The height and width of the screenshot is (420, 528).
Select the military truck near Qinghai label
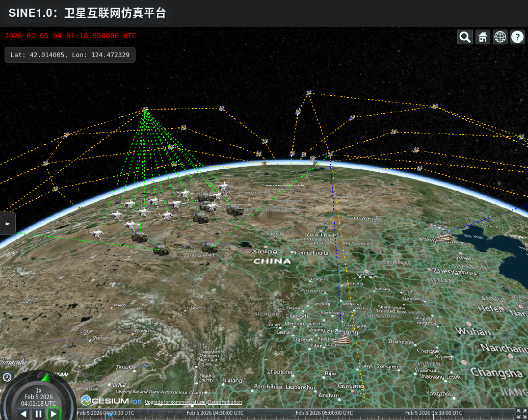(210, 247)
